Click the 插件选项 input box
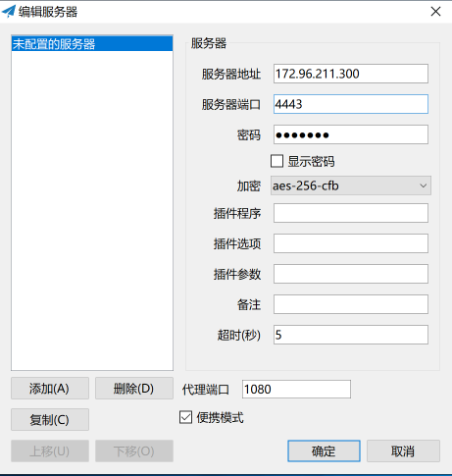The width and height of the screenshot is (452, 476). pos(351,243)
